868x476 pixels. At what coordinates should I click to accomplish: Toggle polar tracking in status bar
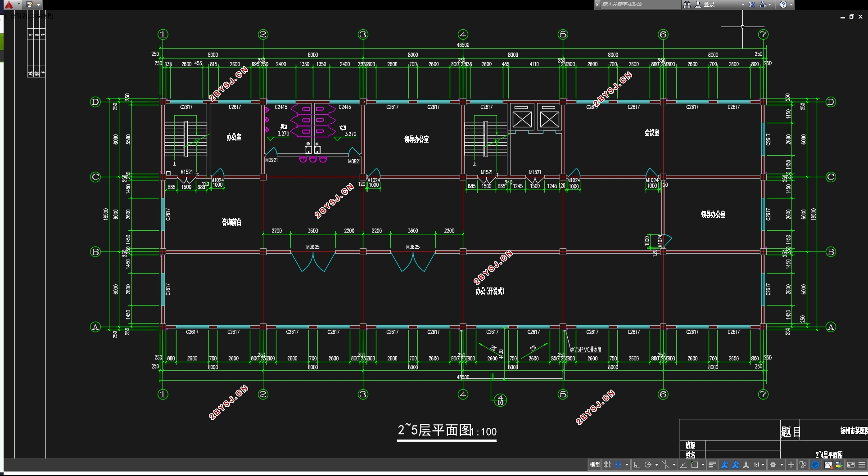pos(647,465)
